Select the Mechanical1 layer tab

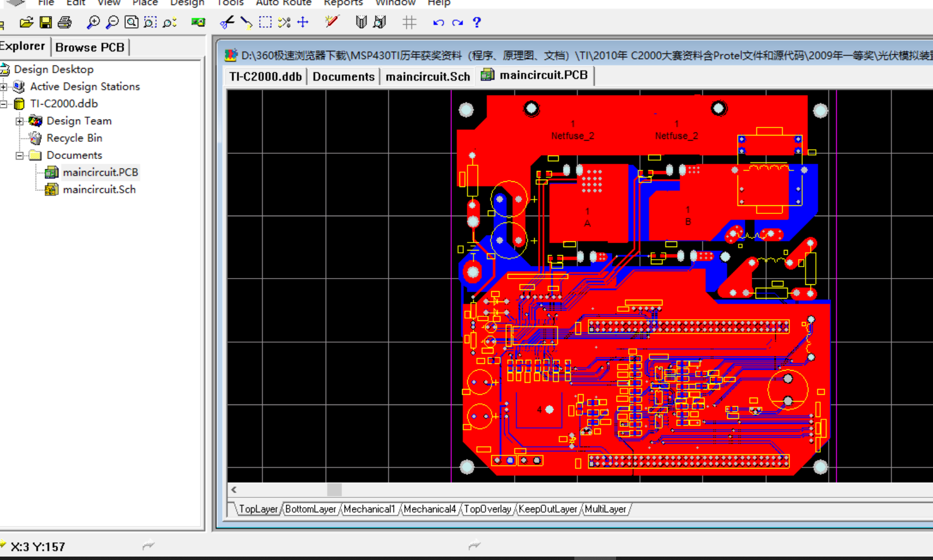(369, 509)
